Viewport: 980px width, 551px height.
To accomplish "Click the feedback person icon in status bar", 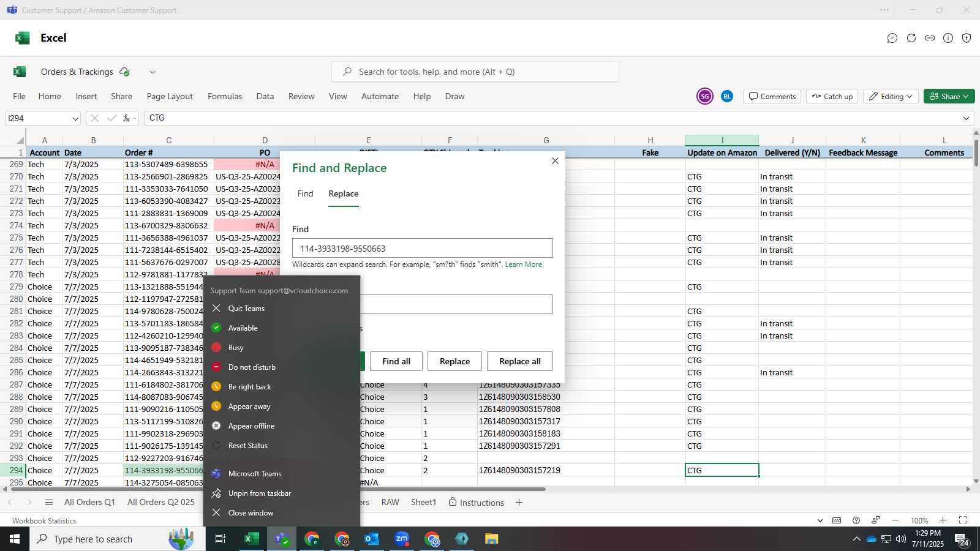I will (876, 520).
